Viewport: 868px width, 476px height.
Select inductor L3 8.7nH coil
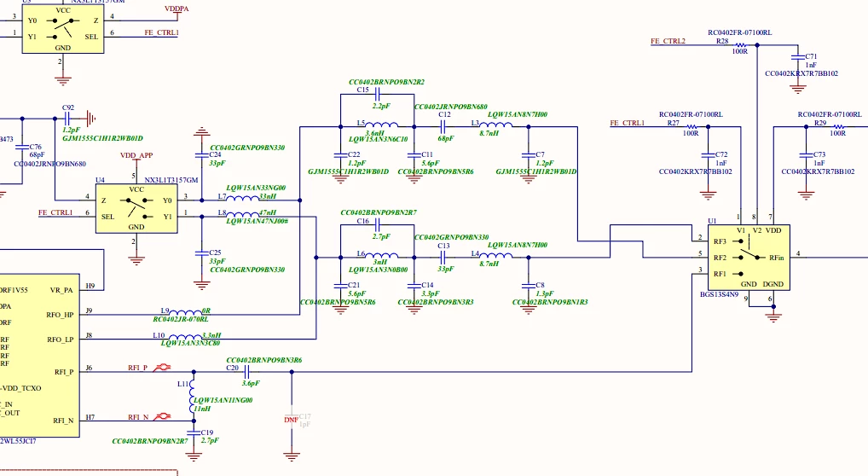tap(495, 125)
